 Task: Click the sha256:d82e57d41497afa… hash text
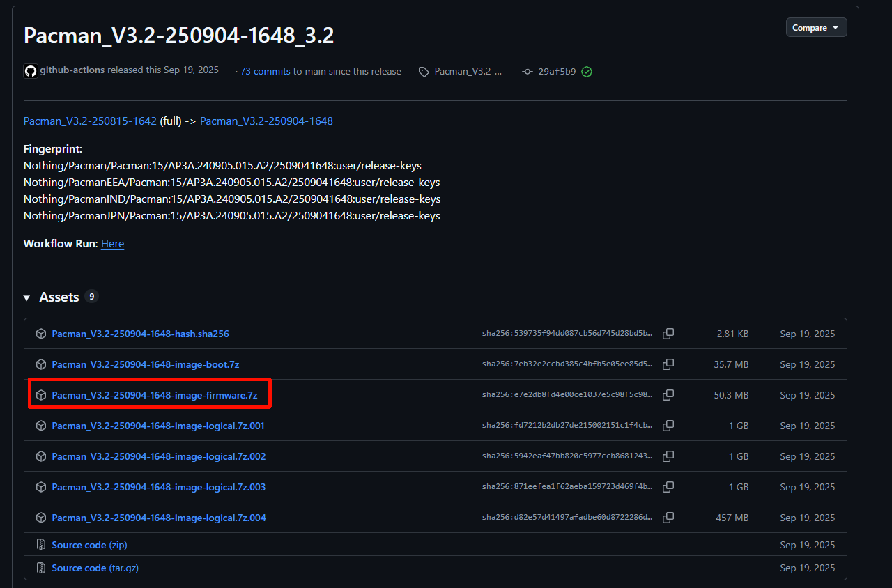(x=567, y=518)
